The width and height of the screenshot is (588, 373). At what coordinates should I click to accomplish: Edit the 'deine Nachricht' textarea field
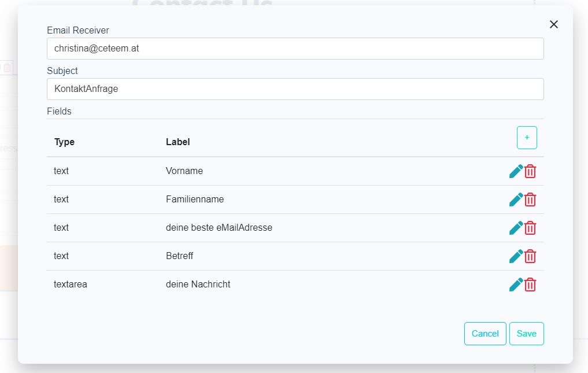click(x=516, y=285)
